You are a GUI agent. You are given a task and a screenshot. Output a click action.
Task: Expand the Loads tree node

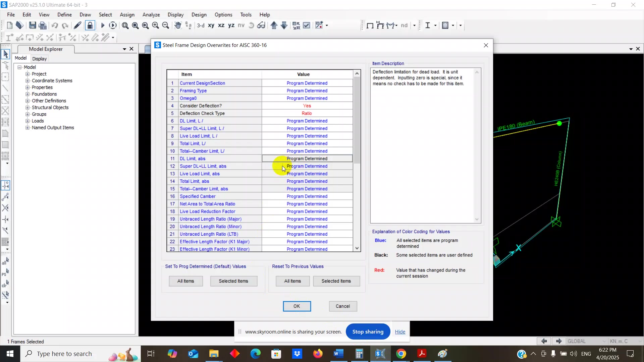tap(28, 121)
